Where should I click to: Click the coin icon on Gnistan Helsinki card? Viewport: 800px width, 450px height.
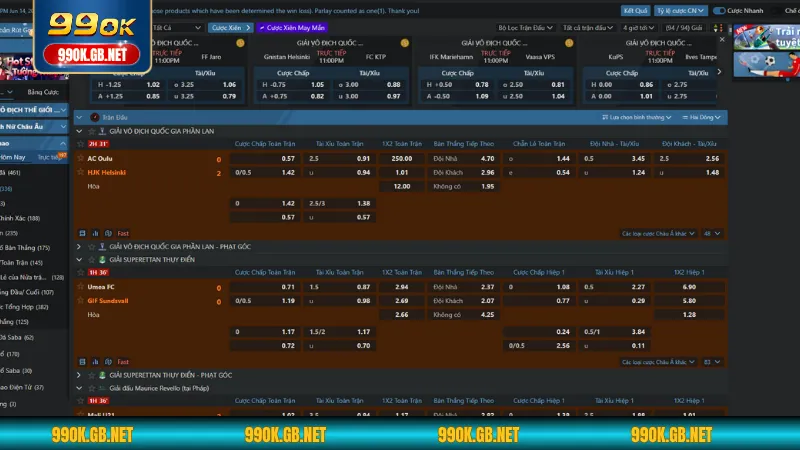tap(405, 43)
